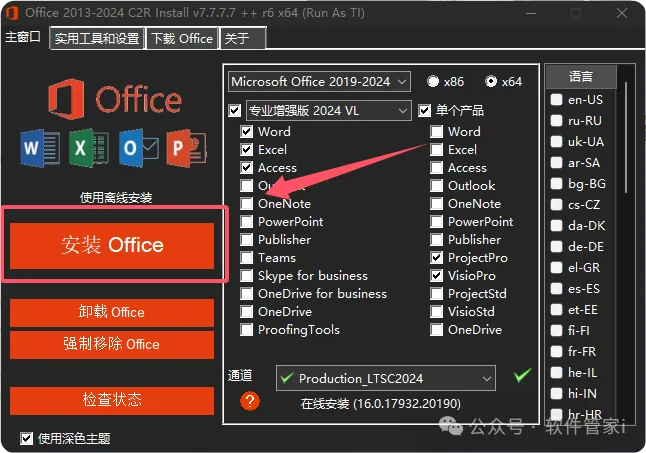Check Excel in single products column
646x453 pixels.
pyautogui.click(x=437, y=149)
